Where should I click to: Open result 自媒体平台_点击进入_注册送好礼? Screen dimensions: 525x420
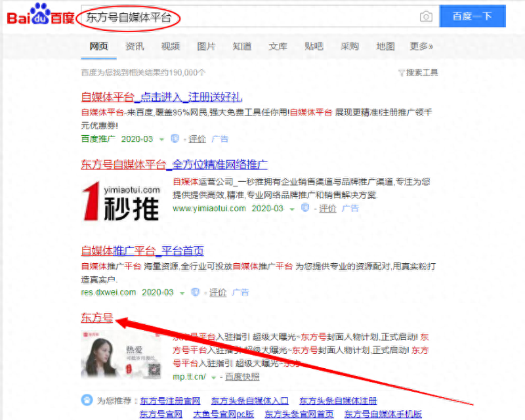(161, 97)
